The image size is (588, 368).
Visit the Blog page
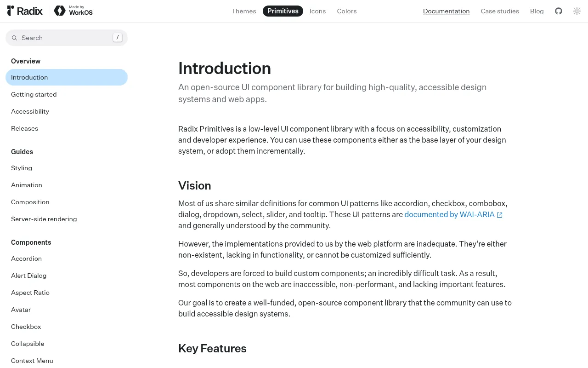point(537,11)
